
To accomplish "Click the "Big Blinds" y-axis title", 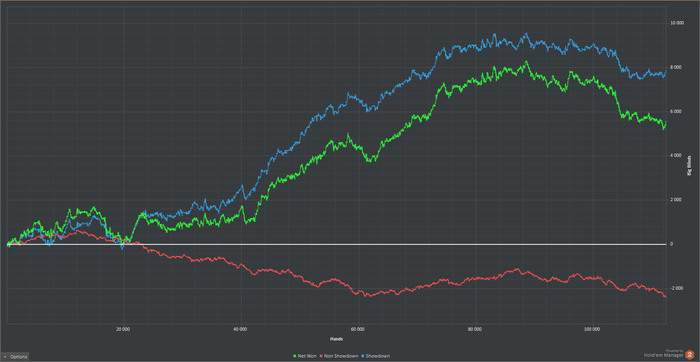I will coord(690,167).
